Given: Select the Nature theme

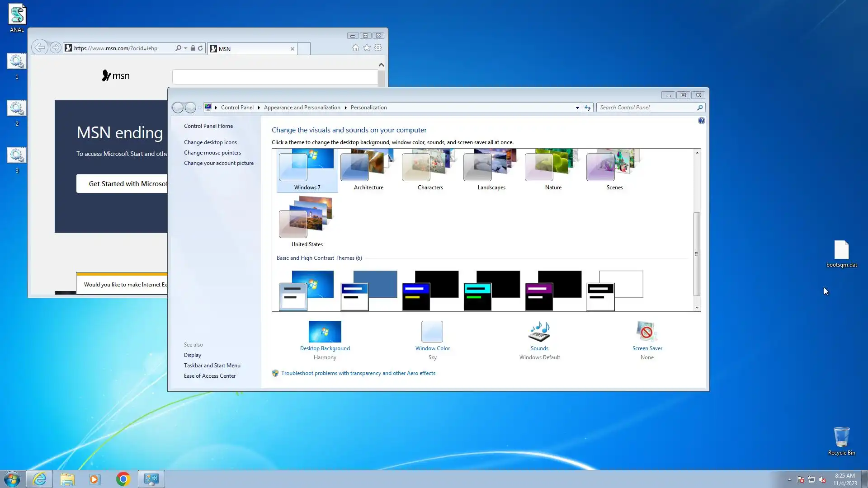Looking at the screenshot, I should click(553, 171).
